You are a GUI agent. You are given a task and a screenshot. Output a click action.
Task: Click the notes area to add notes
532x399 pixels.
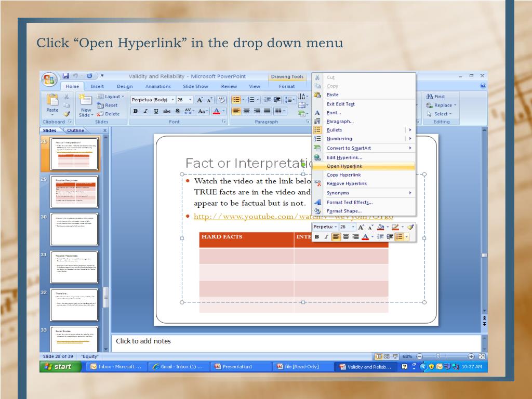tap(296, 343)
